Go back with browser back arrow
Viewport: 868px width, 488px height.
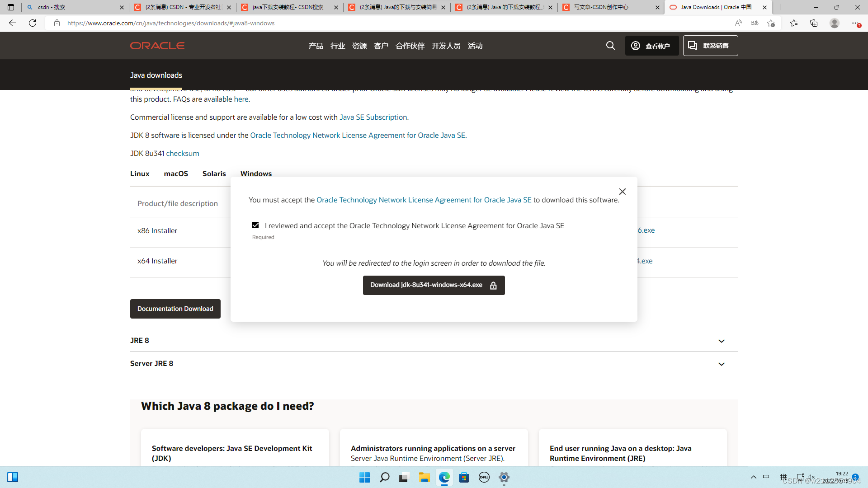point(13,23)
